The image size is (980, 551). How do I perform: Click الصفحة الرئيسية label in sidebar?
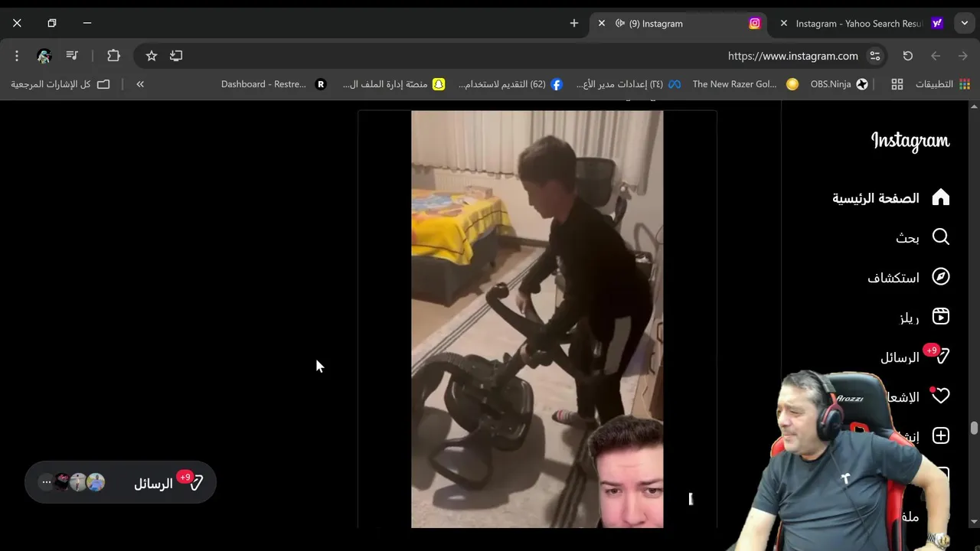tap(876, 198)
